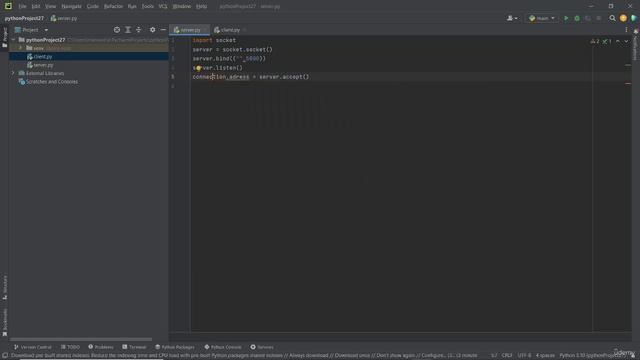The height and width of the screenshot is (360, 640).
Task: Open the TODO tool window
Action: point(70,347)
